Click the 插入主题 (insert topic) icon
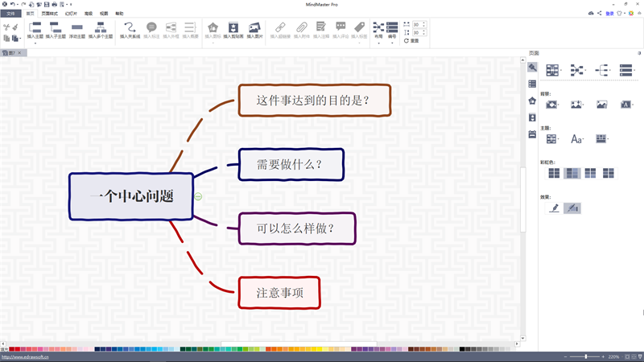 click(x=35, y=27)
